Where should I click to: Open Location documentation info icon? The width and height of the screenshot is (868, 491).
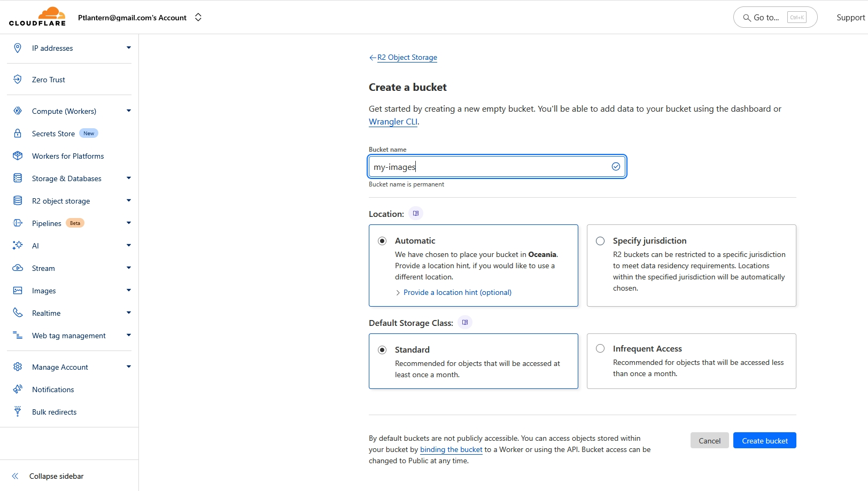[416, 214]
